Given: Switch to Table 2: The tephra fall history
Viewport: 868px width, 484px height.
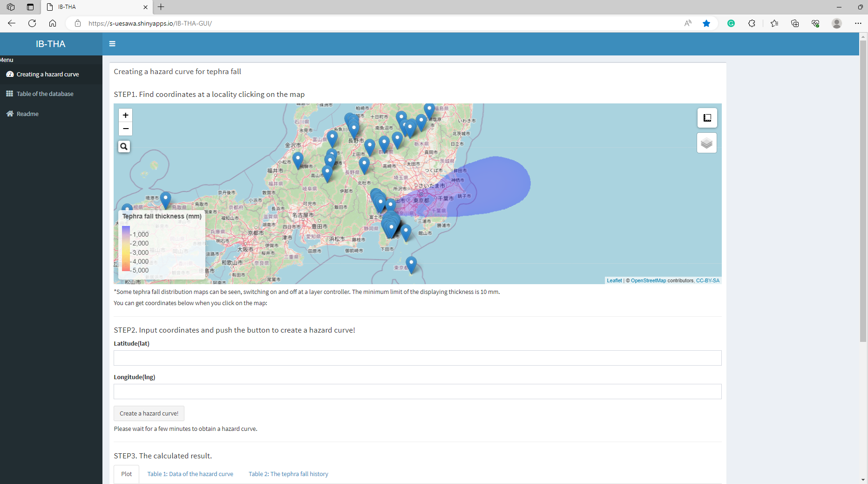Looking at the screenshot, I should tap(288, 474).
